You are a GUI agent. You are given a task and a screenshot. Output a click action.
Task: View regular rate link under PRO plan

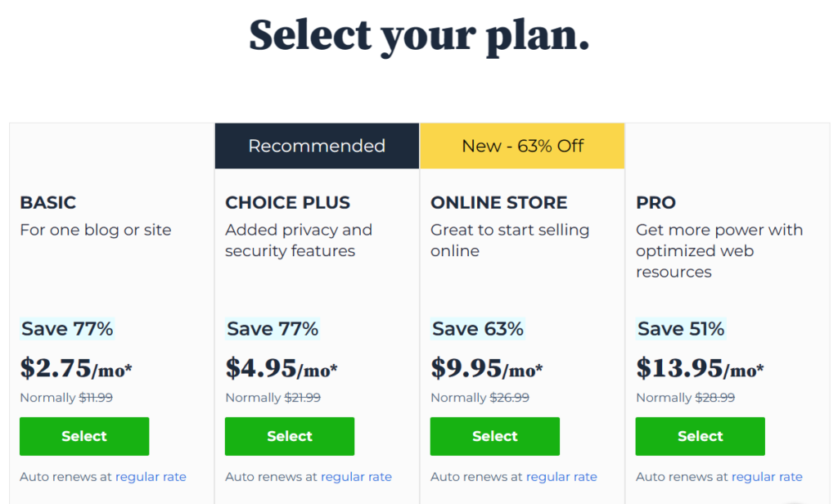tap(767, 477)
